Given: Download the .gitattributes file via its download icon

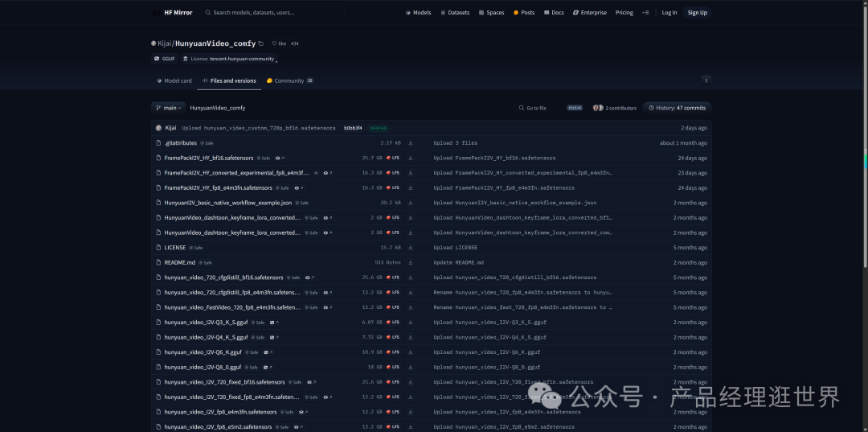Looking at the screenshot, I should (411, 143).
